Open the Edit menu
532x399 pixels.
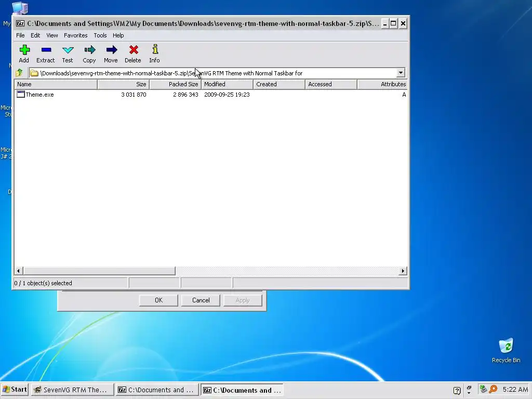(x=35, y=35)
